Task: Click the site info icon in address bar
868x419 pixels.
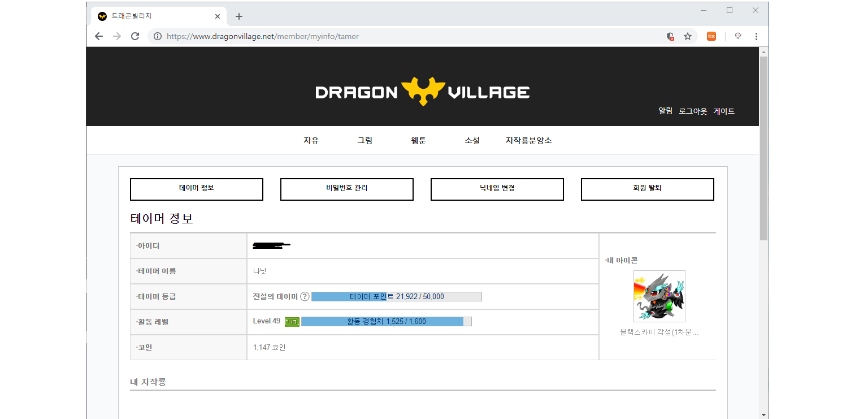Action: tap(158, 36)
